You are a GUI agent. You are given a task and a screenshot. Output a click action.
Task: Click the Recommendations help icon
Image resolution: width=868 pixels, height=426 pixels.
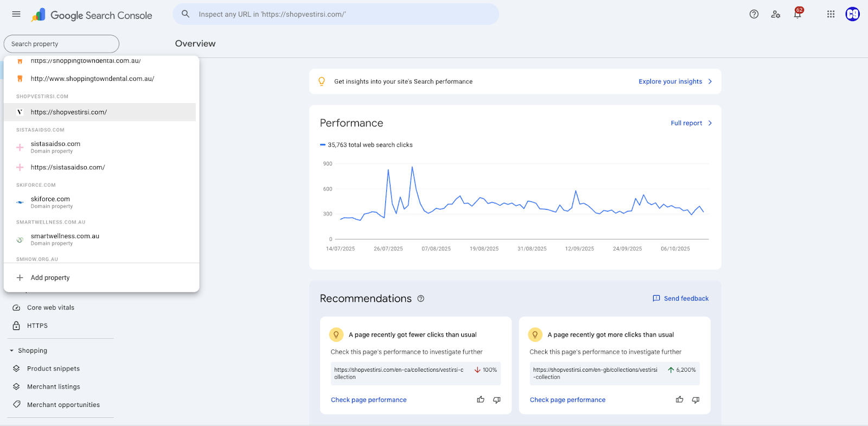point(420,298)
